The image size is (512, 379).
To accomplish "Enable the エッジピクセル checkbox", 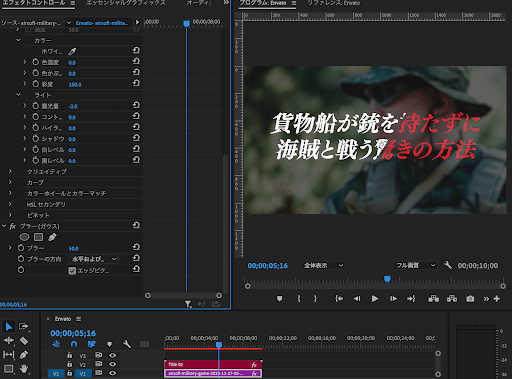I will 72,271.
